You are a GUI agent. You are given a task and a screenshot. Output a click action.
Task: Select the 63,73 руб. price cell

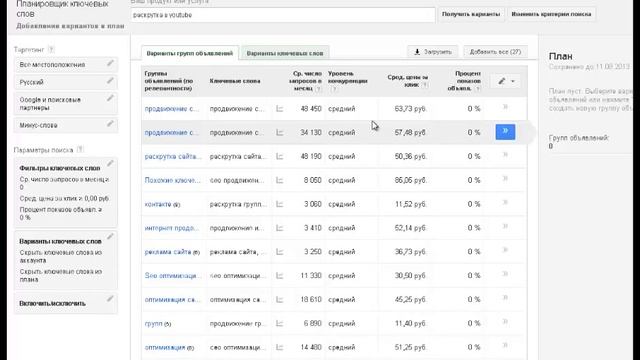point(410,109)
